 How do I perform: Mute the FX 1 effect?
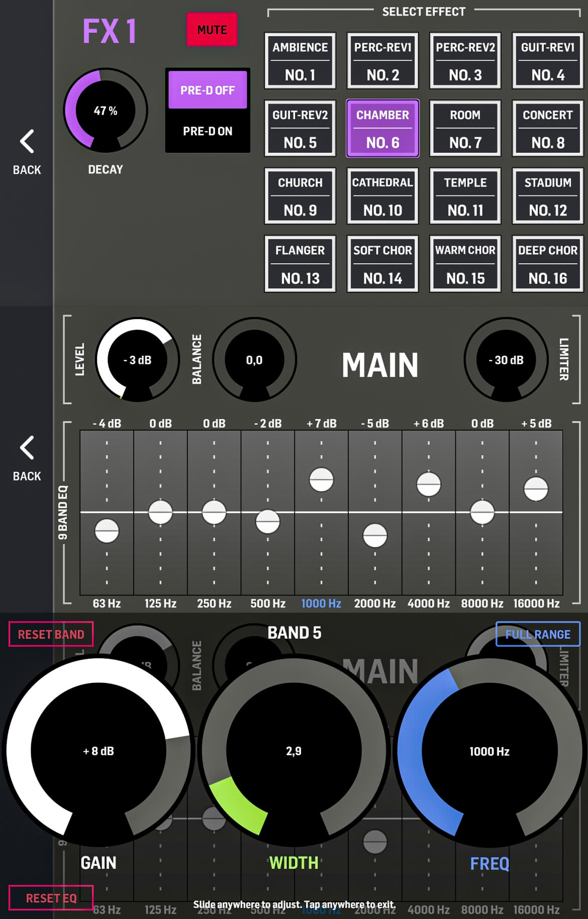click(x=212, y=30)
